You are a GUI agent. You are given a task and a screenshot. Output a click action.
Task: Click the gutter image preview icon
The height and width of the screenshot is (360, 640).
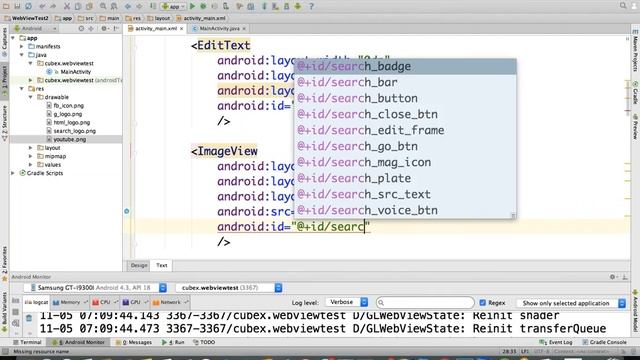127,211
